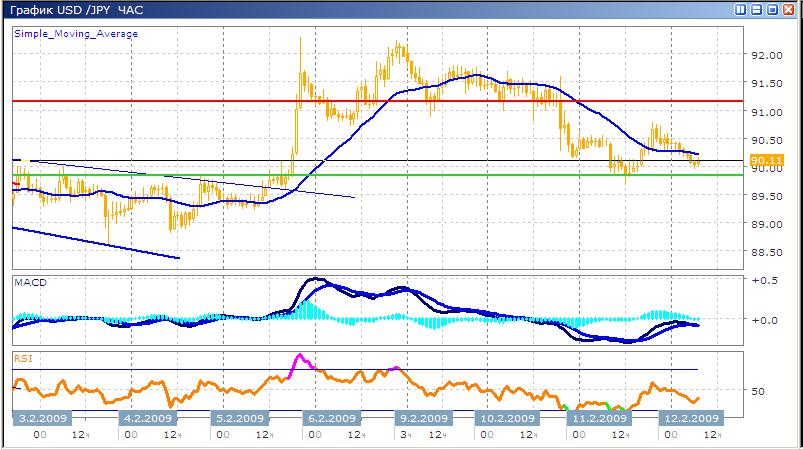Click the 11.2.2009 date marker
The height and width of the screenshot is (450, 803).
(596, 418)
